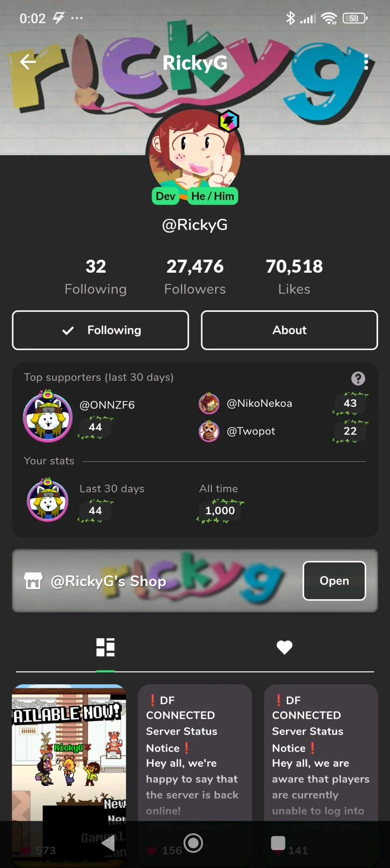Open the About section

click(x=289, y=330)
